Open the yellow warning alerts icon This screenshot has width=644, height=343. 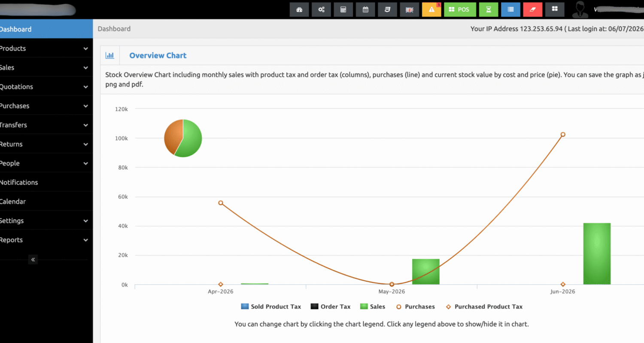431,9
